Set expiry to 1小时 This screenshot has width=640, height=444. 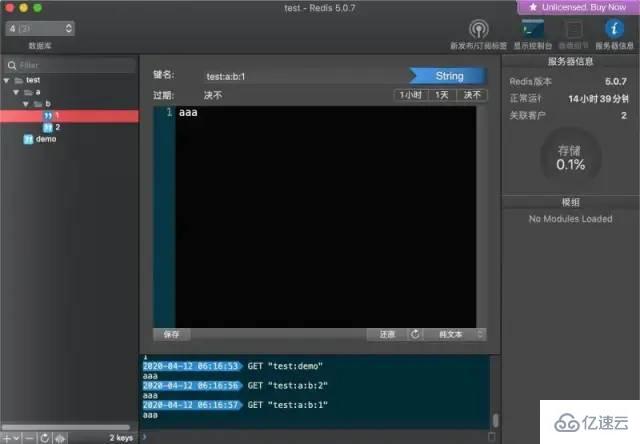coord(409,95)
